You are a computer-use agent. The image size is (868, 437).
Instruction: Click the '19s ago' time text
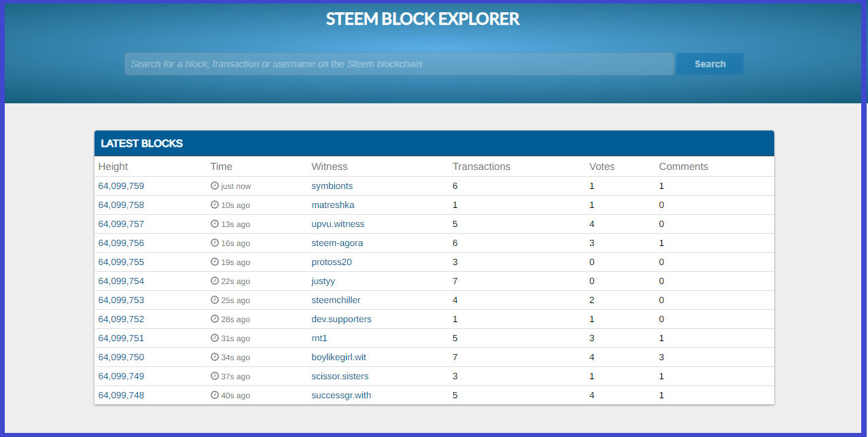(x=236, y=262)
